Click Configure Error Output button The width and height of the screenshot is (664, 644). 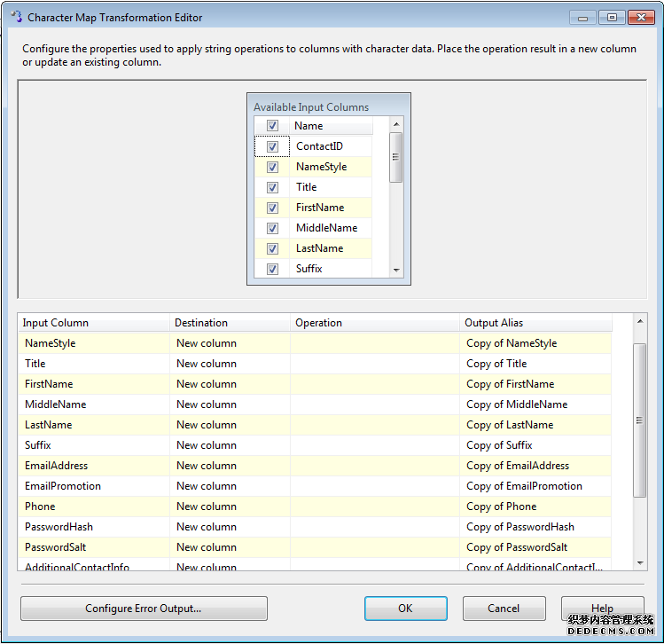pyautogui.click(x=144, y=609)
